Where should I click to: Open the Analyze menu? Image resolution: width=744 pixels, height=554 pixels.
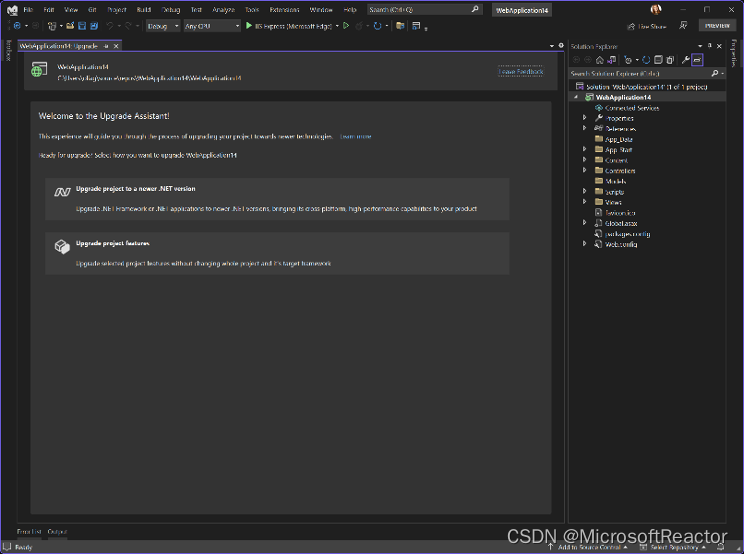click(x=223, y=9)
